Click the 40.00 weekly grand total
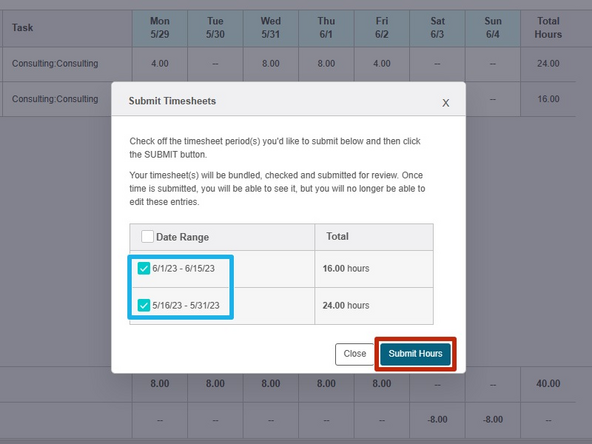The image size is (592, 444). tap(548, 384)
